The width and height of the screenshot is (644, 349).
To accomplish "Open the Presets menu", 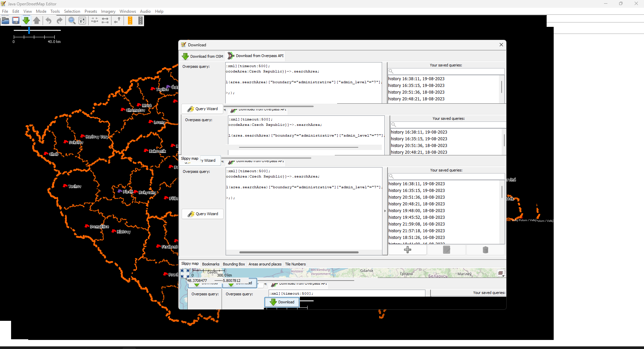I will pos(91,11).
